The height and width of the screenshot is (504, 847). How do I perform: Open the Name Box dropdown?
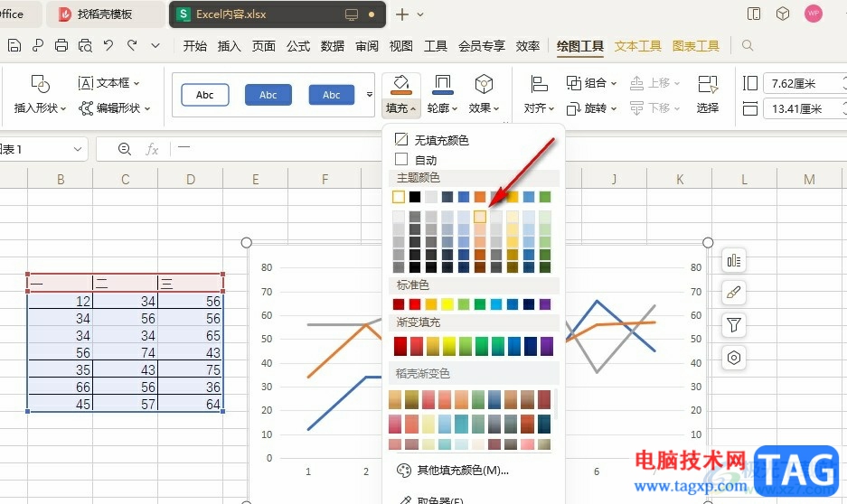pyautogui.click(x=78, y=149)
